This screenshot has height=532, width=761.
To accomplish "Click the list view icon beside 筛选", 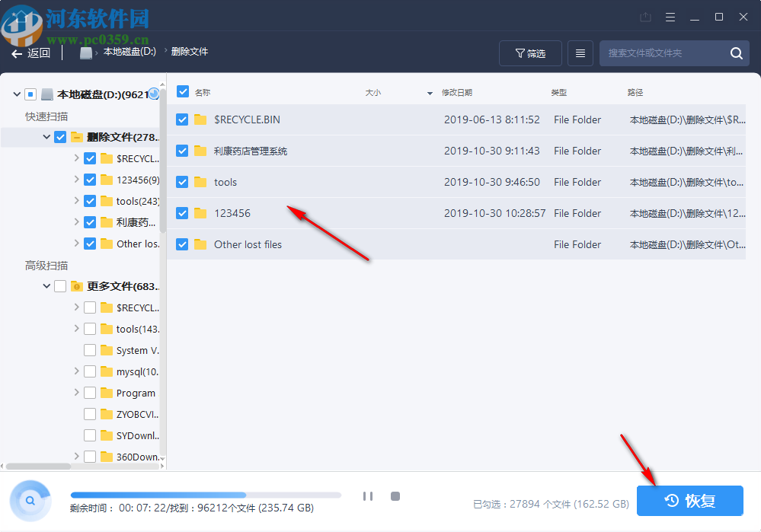I will 580,53.
